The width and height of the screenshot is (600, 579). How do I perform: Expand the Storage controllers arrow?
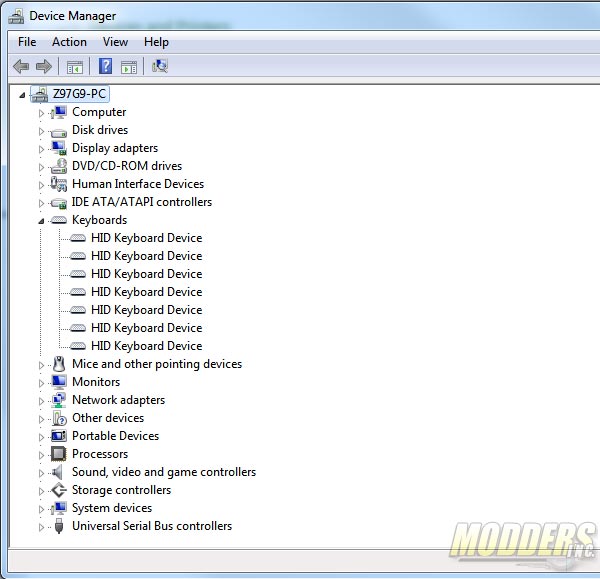pyautogui.click(x=41, y=491)
